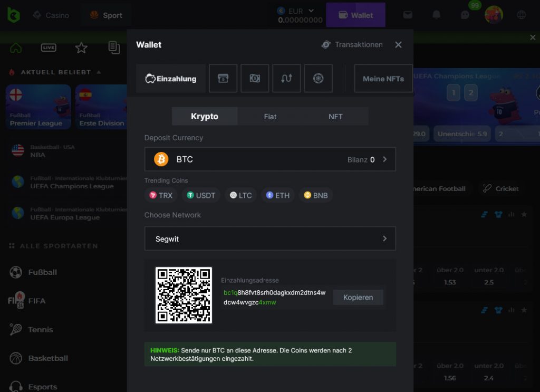Select Esports in sports list
Image resolution: width=540 pixels, height=392 pixels.
coord(33,387)
